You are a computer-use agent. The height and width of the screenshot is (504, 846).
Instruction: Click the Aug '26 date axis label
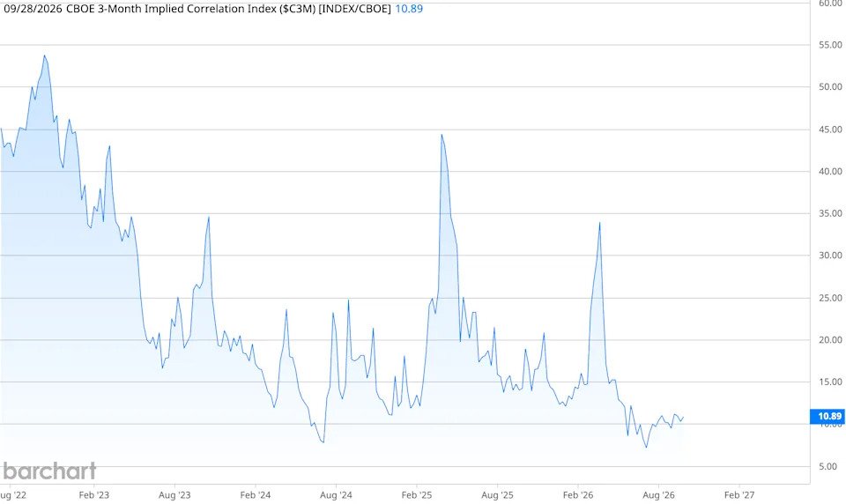658,495
